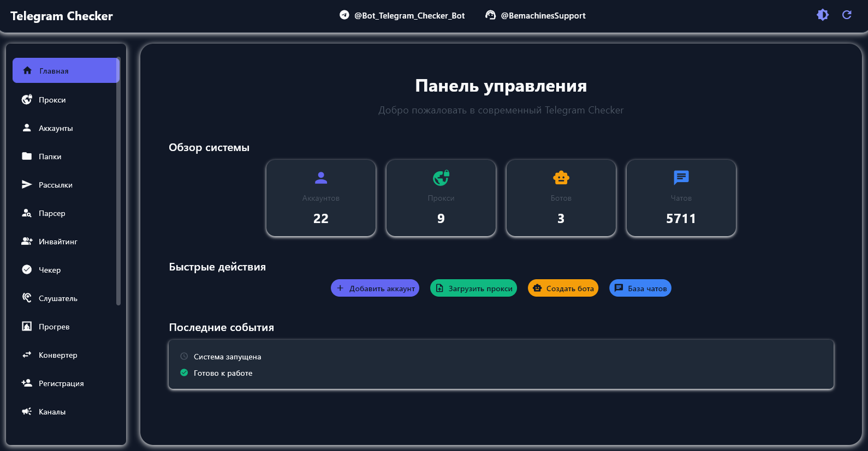Open the Каналы megaphone icon
The image size is (868, 451).
click(x=27, y=412)
